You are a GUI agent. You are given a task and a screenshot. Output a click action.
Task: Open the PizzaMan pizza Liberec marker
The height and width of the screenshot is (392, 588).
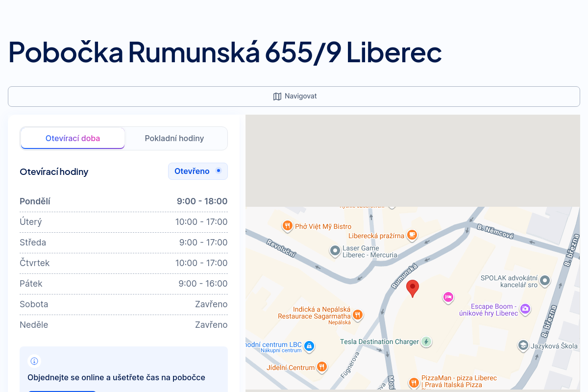[414, 382]
